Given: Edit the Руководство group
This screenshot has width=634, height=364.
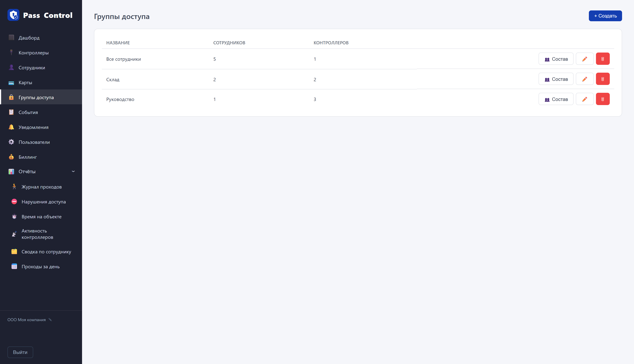Looking at the screenshot, I should pos(584,99).
